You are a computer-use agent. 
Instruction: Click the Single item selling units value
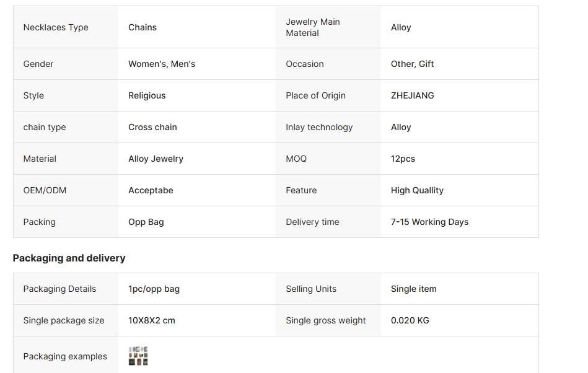(x=414, y=289)
